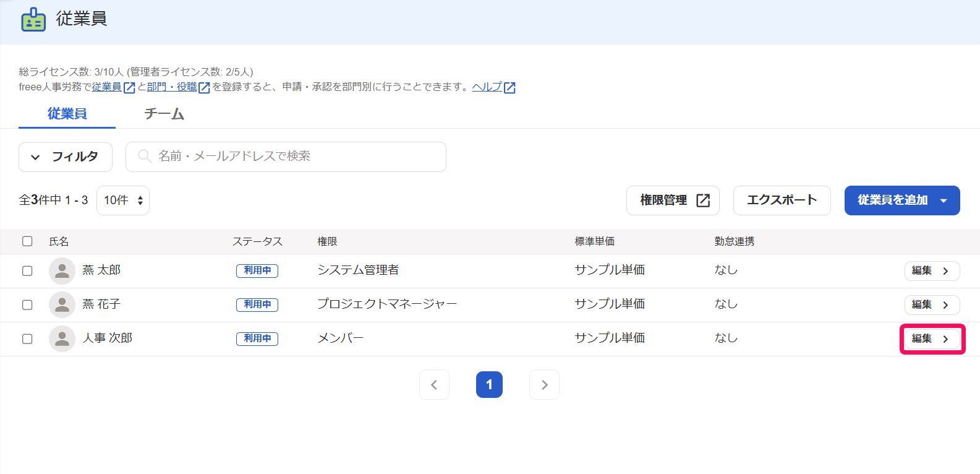Viewport: 980px width, 474px height.
Task: Open 権限管理 in new window
Action: coord(673,200)
